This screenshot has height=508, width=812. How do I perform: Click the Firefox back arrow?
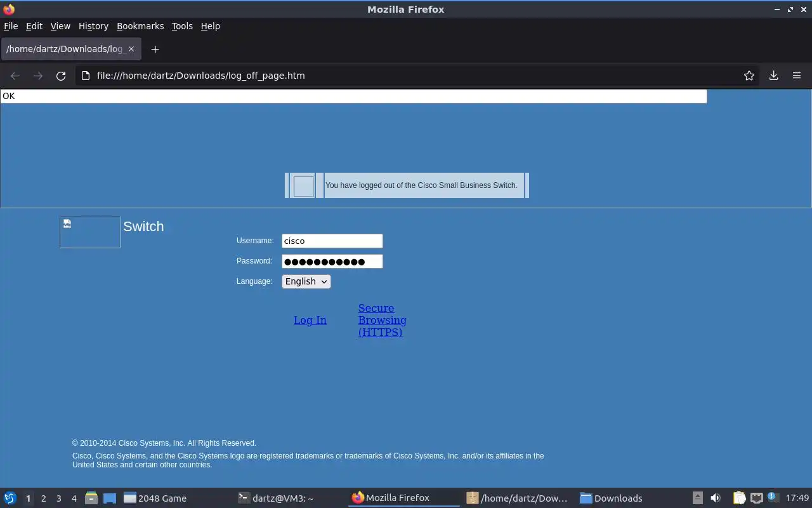pyautogui.click(x=15, y=76)
